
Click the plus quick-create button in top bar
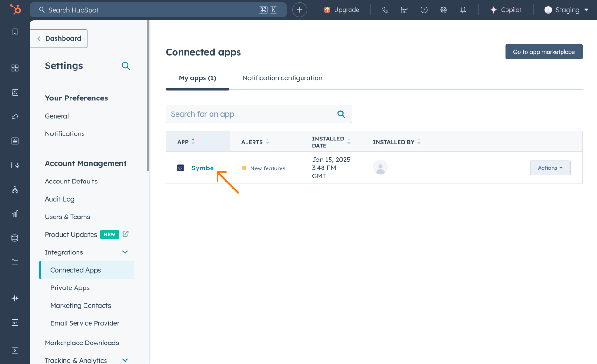[300, 10]
